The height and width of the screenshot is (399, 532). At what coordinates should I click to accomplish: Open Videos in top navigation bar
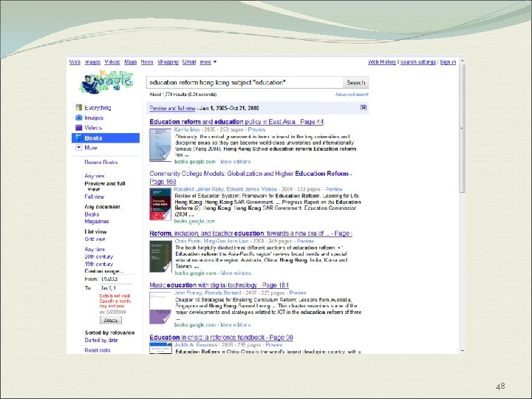[x=112, y=62]
